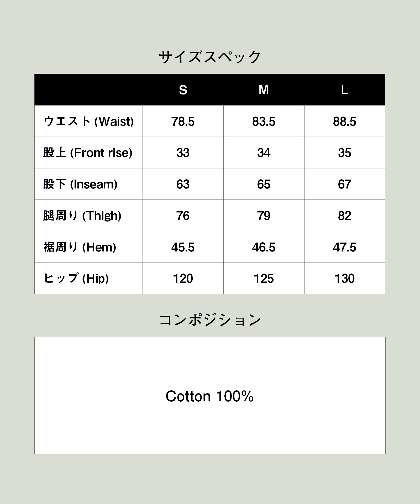Viewport: 420px width, 504px height.
Task: Click the front rise value 33 cell
Action: tap(183, 153)
